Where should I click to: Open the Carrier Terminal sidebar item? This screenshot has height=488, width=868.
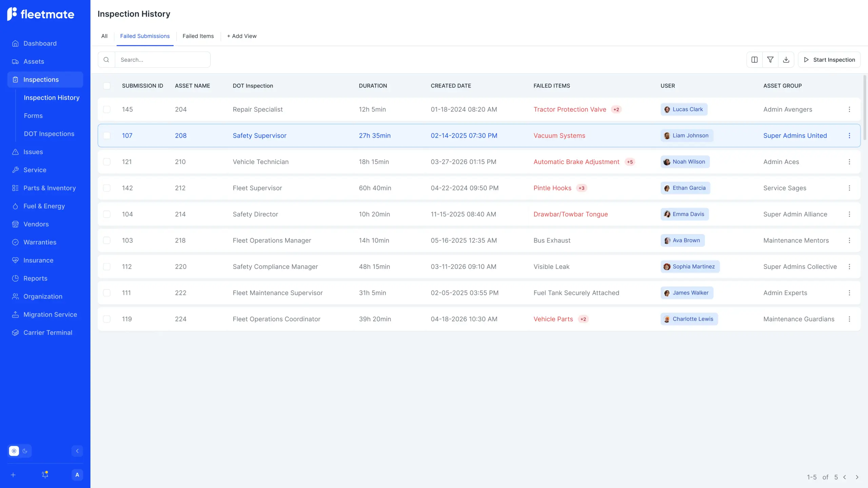click(x=47, y=332)
